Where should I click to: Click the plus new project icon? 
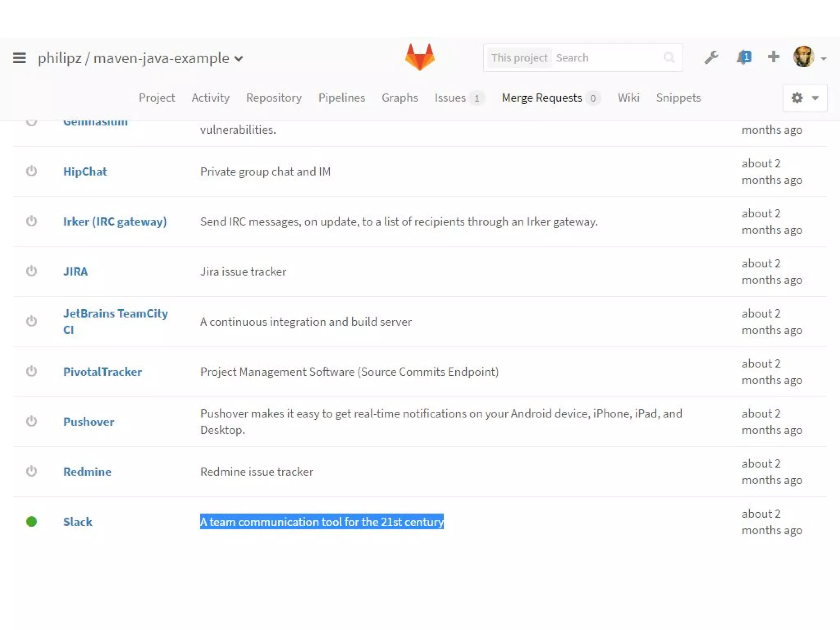point(773,57)
